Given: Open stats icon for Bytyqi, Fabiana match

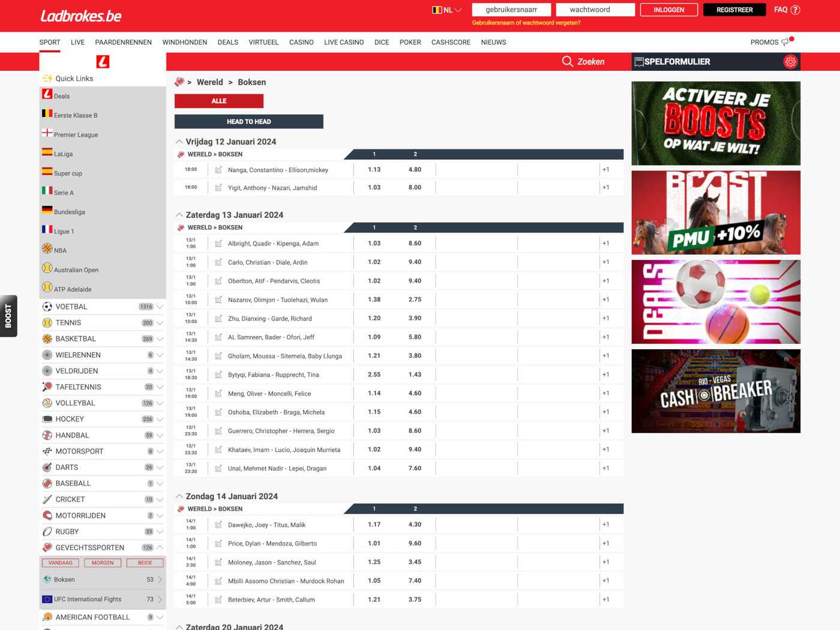Looking at the screenshot, I should coord(218,374).
